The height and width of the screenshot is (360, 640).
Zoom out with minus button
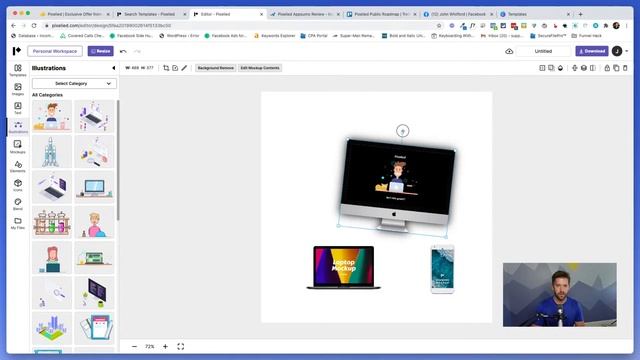pyautogui.click(x=134, y=347)
